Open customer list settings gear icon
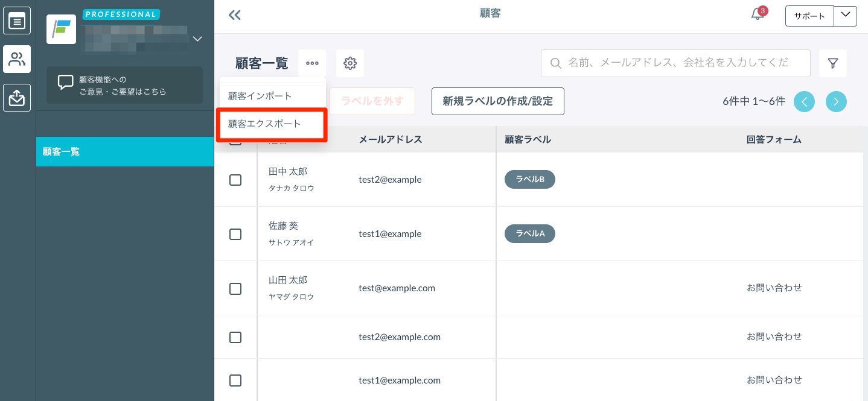Screen dimensions: 868x401 coord(350,63)
